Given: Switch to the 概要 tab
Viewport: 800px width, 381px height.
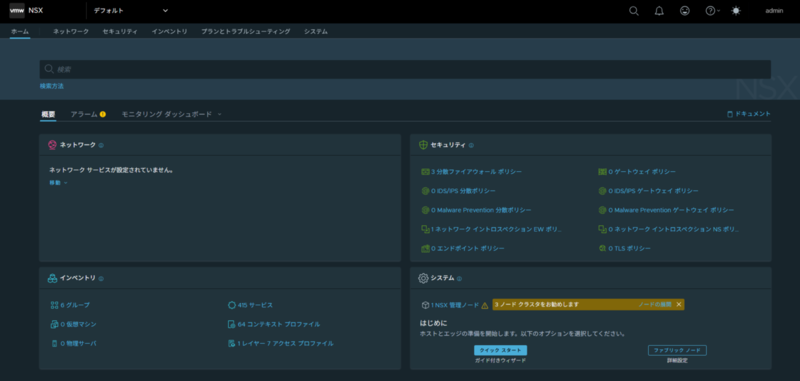Looking at the screenshot, I should point(48,114).
